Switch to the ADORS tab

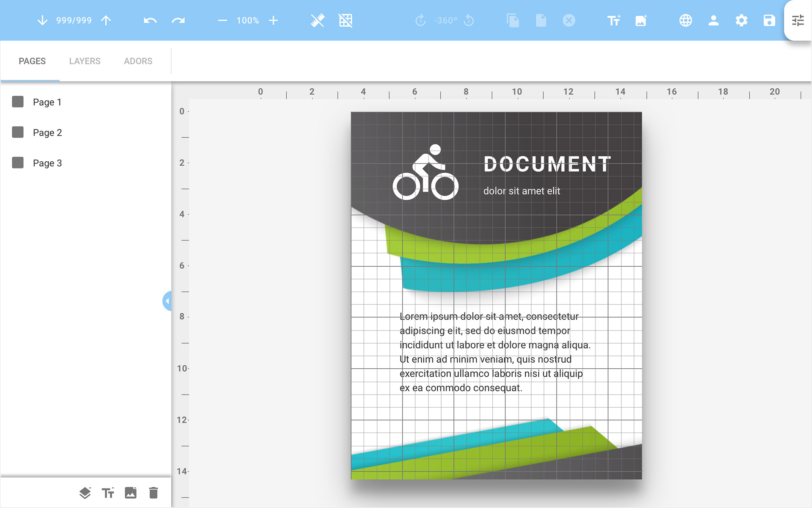pyautogui.click(x=138, y=61)
